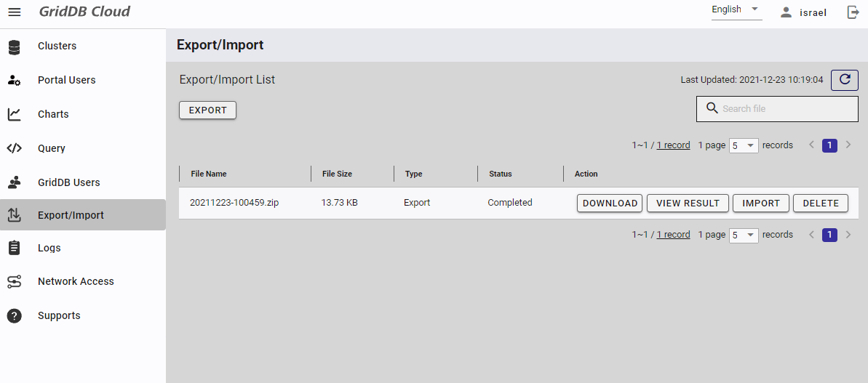The height and width of the screenshot is (383, 868).
Task: Click the Search file input field
Action: pyautogui.click(x=786, y=109)
